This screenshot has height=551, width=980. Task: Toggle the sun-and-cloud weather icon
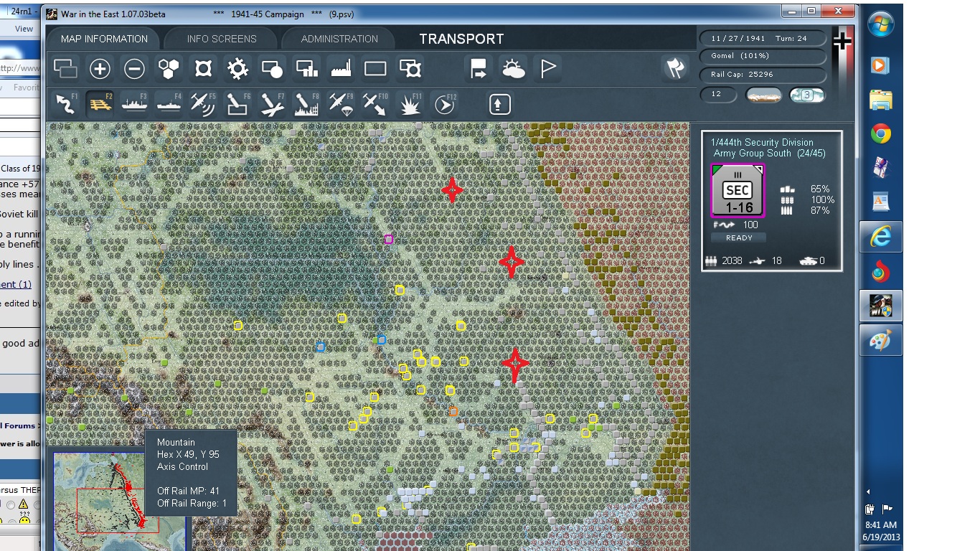tap(513, 68)
